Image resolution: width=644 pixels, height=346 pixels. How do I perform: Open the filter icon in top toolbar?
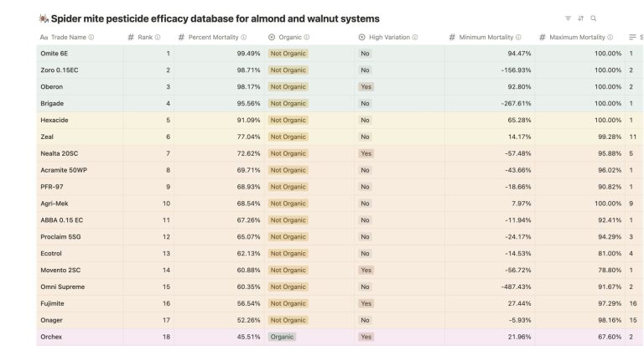tap(568, 18)
